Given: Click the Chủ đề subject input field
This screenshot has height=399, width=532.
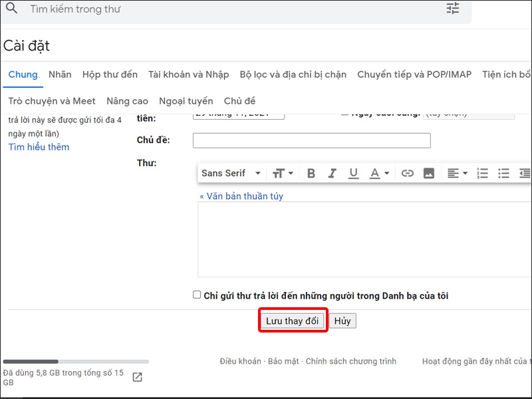Looking at the screenshot, I should [x=311, y=140].
